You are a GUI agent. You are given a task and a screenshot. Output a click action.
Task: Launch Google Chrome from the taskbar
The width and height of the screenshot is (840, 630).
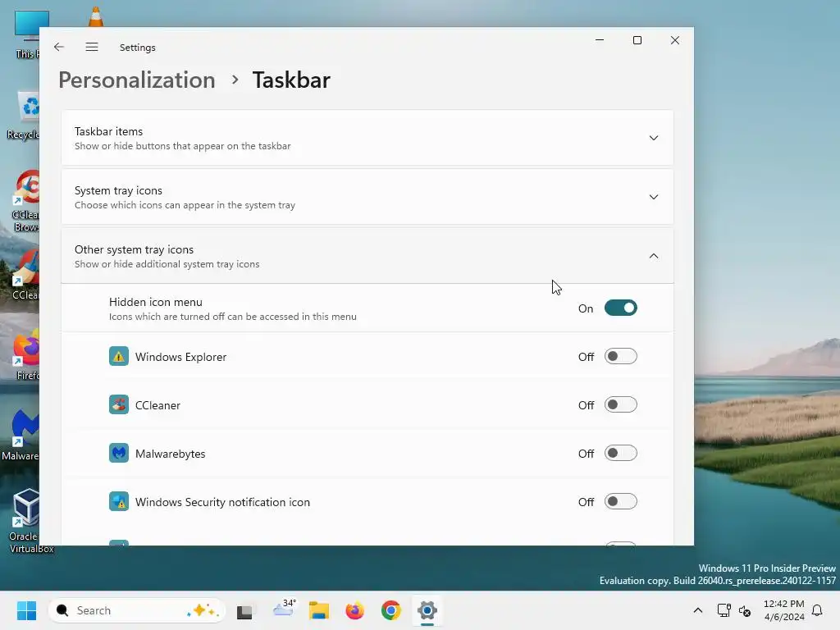coord(391,610)
